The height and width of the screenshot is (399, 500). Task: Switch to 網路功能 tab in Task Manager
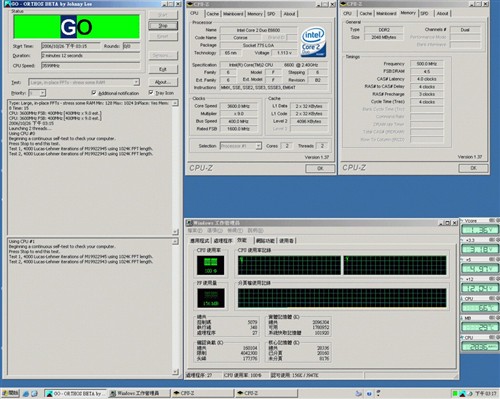(265, 241)
